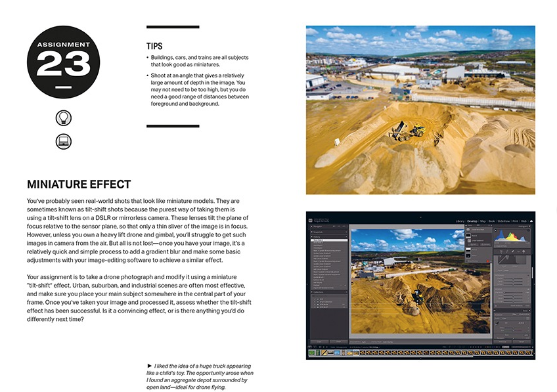
Task: Select the Mask 2 thumbnail
Action: tap(468, 250)
